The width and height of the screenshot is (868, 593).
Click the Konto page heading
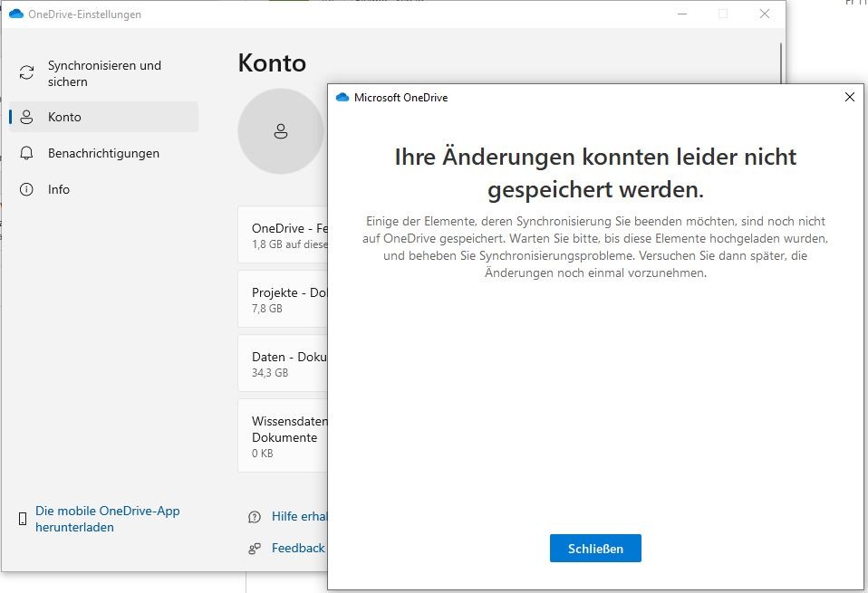[272, 63]
